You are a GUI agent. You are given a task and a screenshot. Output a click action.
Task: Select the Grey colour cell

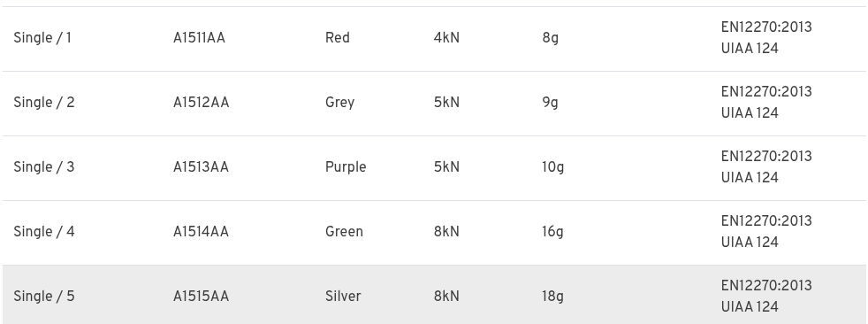click(340, 103)
